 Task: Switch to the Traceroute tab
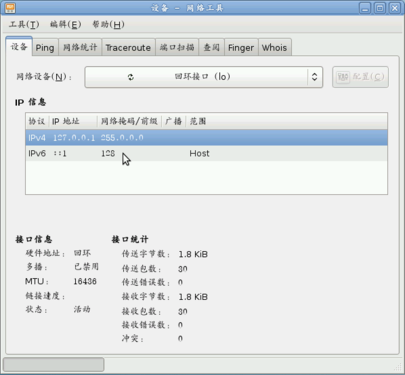point(128,48)
